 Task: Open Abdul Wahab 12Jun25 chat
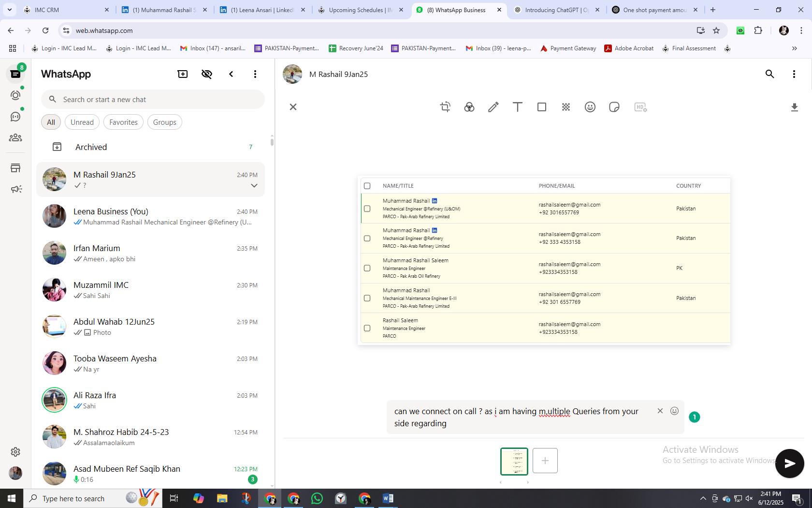coord(150,327)
